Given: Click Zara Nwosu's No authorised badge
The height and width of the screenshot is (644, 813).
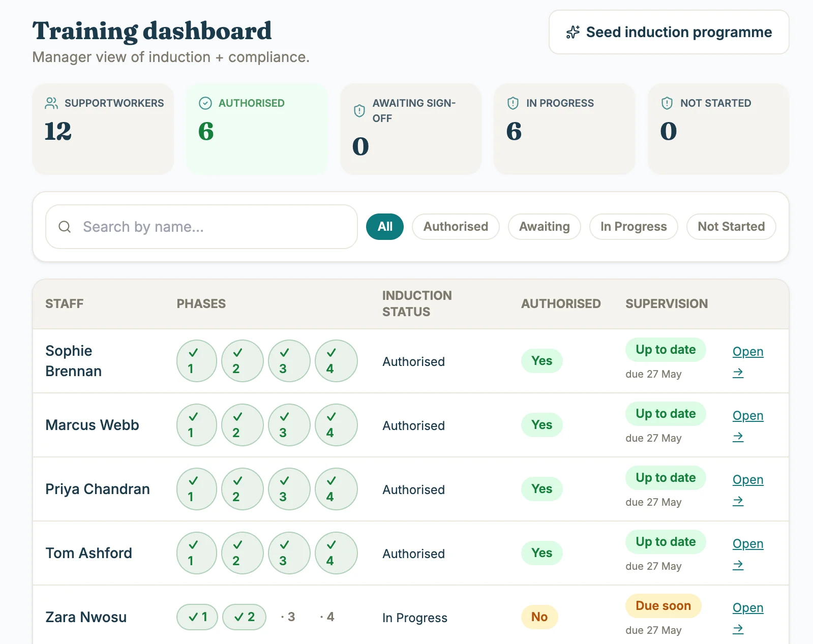Looking at the screenshot, I should click(x=539, y=617).
